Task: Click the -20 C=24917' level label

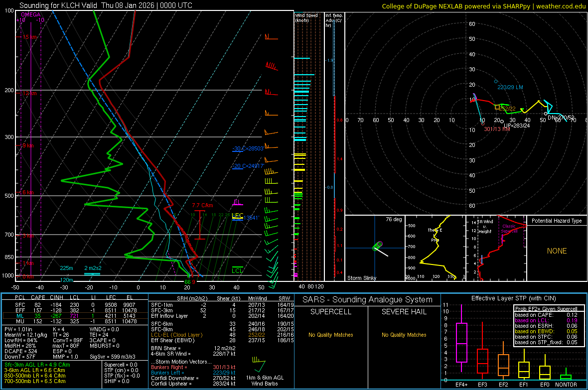Action: (x=248, y=166)
